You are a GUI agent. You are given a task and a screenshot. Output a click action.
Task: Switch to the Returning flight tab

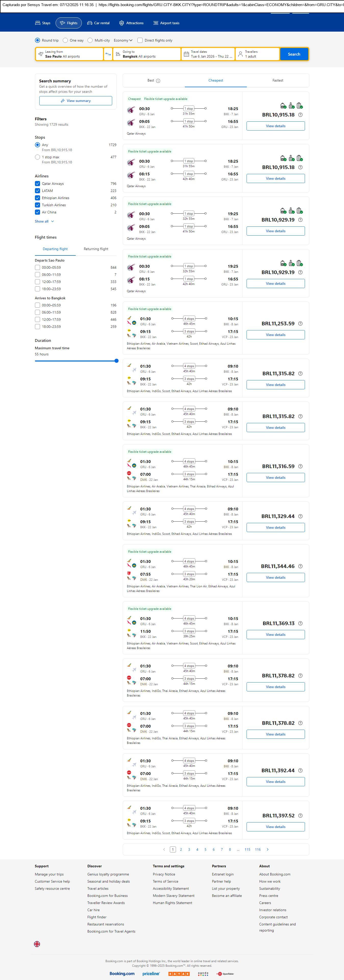[96, 249]
